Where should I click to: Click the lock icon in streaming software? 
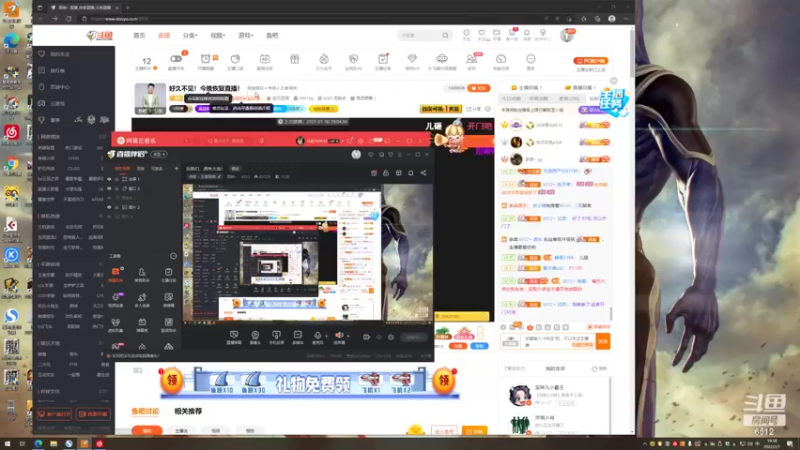pos(386,173)
